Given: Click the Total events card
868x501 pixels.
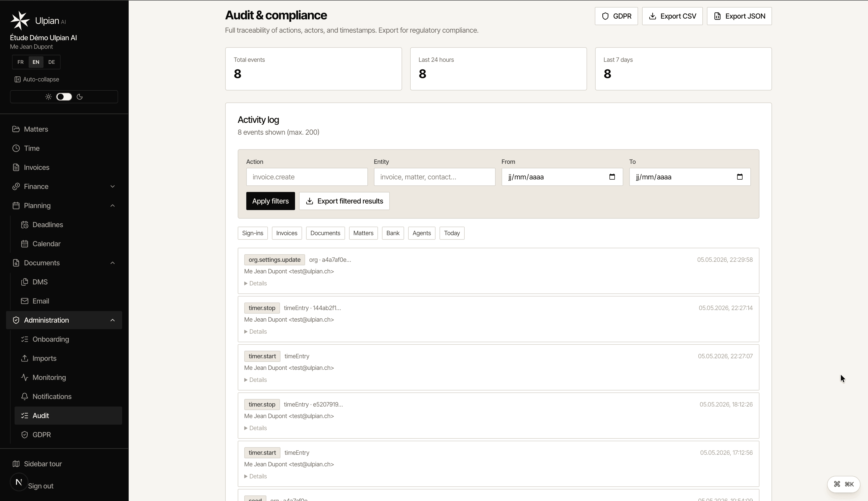Looking at the screenshot, I should (x=313, y=69).
